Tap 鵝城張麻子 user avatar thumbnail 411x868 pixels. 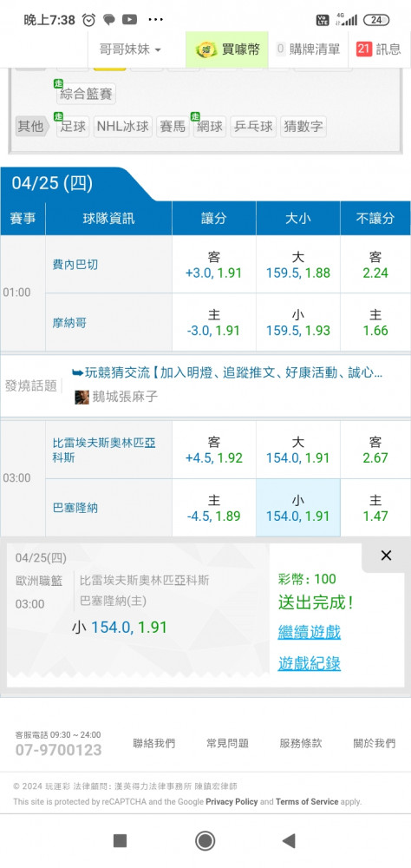(82, 397)
